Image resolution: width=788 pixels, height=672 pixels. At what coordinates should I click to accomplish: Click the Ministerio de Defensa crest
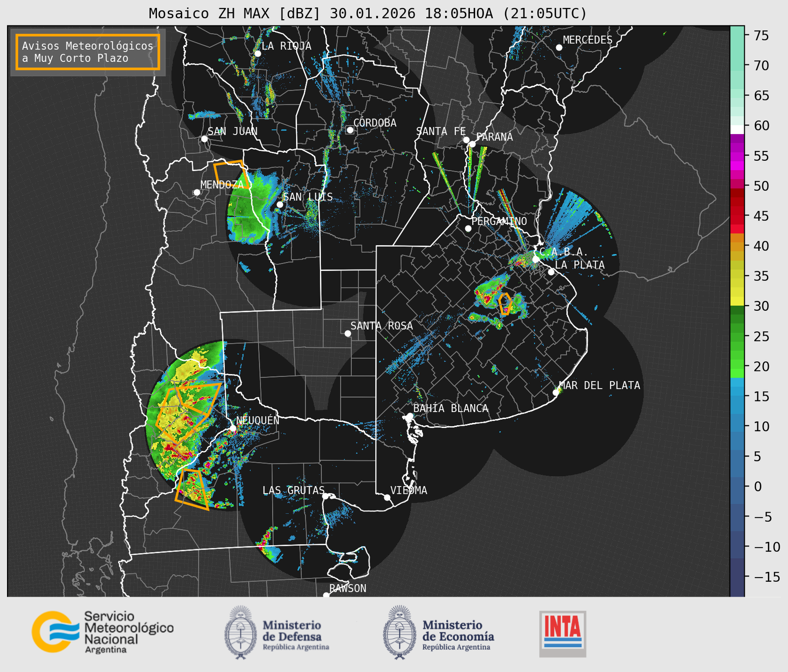[241, 632]
